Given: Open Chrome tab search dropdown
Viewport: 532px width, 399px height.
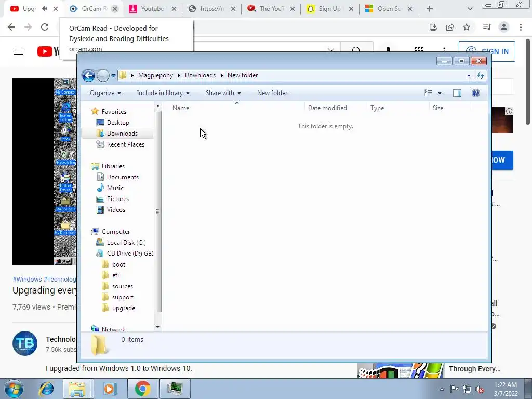Looking at the screenshot, I should point(470,9).
